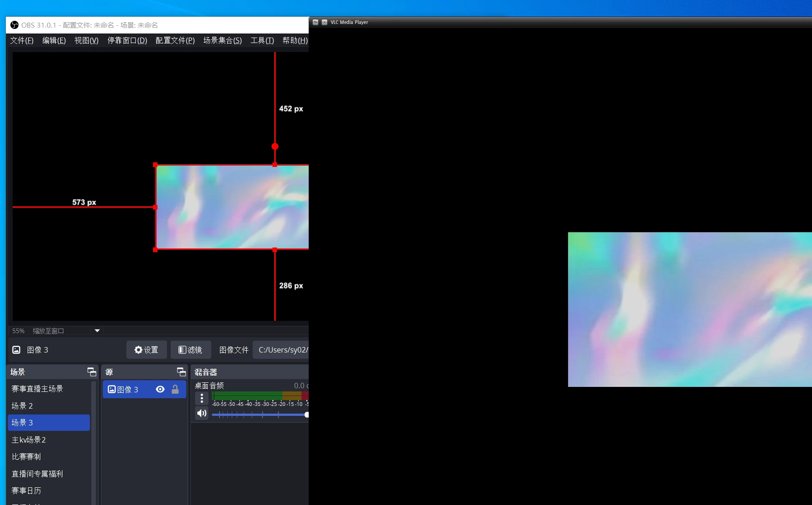The height and width of the screenshot is (505, 812).
Task: Click the 55% zoom value
Action: 18,331
